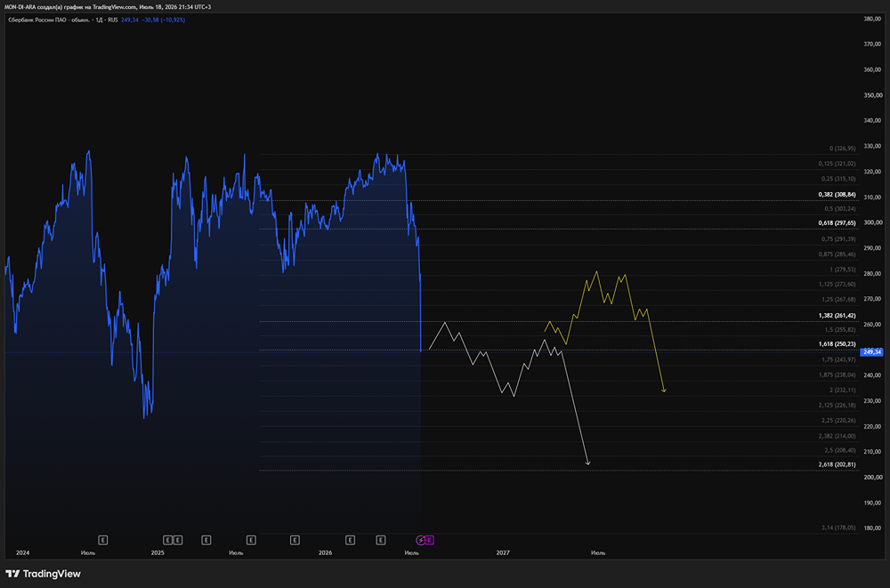The image size is (890, 588).
Task: Open the purple E earnings marker
Action: (430, 540)
